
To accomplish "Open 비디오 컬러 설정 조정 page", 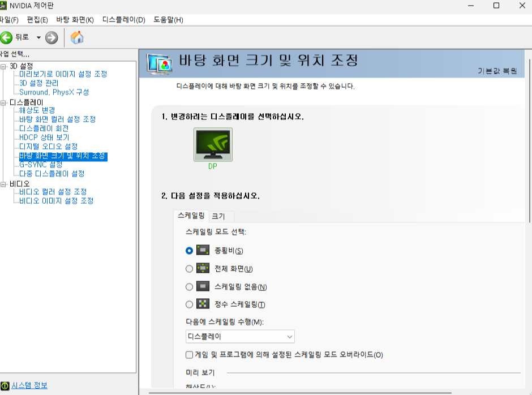I will pyautogui.click(x=53, y=192).
